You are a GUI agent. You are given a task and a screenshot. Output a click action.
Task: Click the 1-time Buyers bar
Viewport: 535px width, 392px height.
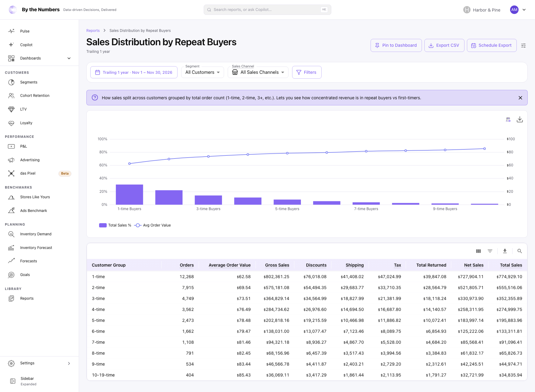point(129,195)
